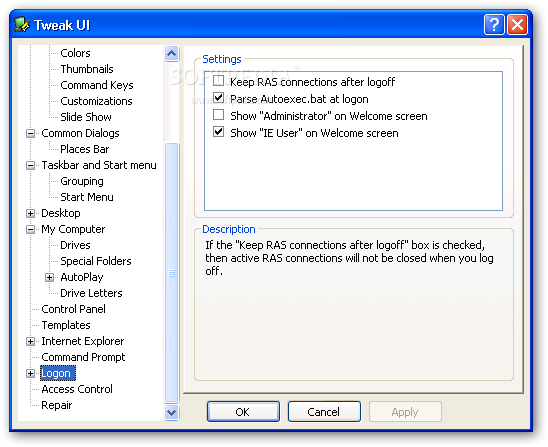Expand the AutoPlay tree node

click(49, 277)
